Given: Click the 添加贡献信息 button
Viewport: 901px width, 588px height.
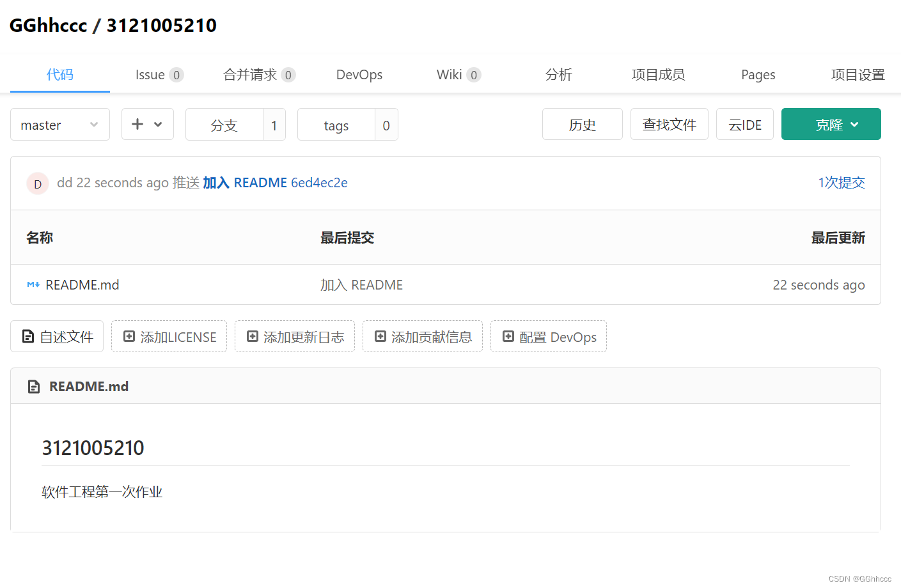Looking at the screenshot, I should [423, 336].
